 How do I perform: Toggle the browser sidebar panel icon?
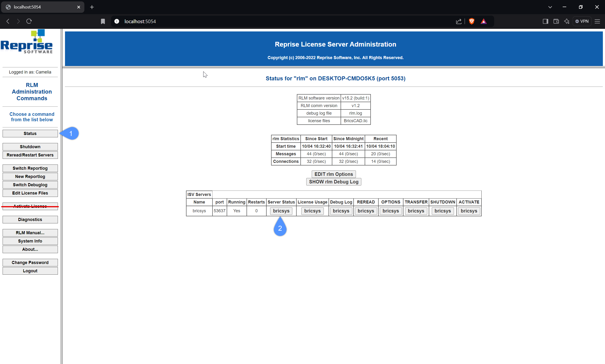[x=545, y=21]
